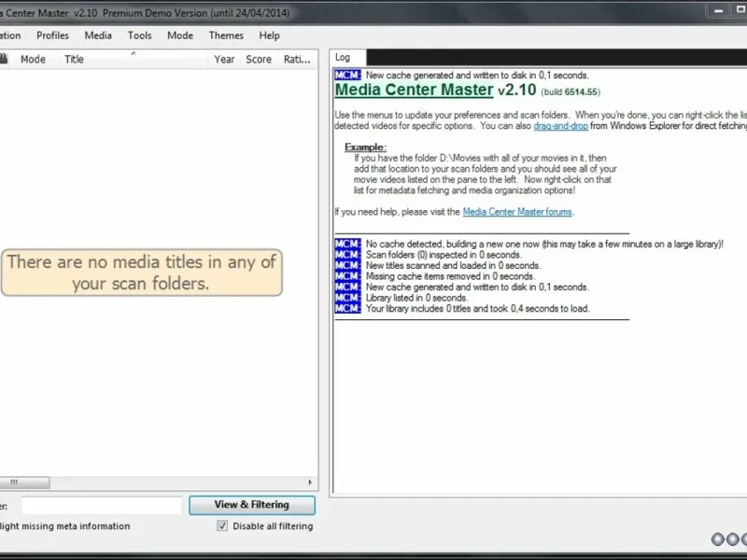
Task: Click the second gray status indicator circle
Action: pos(731,539)
